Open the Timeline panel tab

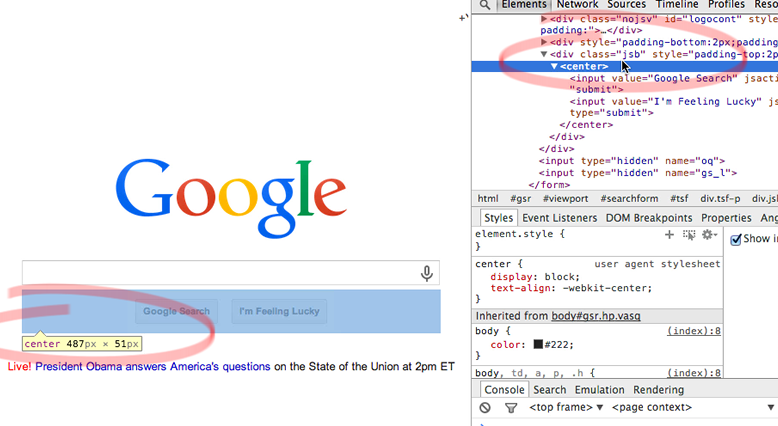tap(677, 4)
